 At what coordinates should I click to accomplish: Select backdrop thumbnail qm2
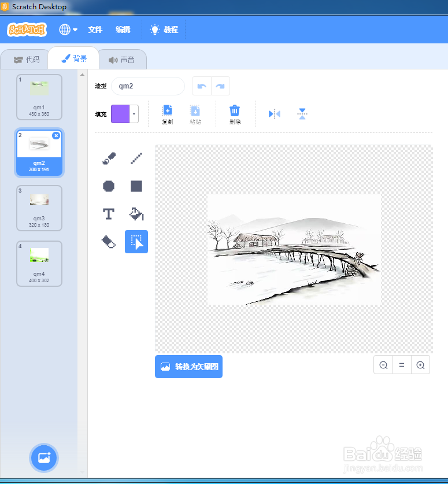[39, 153]
